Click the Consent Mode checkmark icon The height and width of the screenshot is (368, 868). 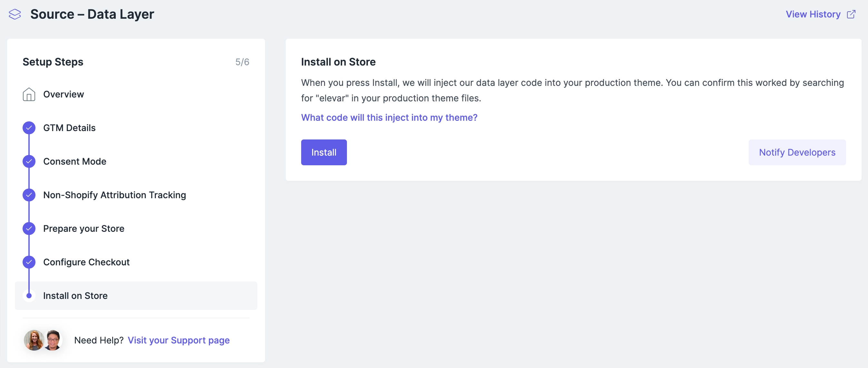pos(29,161)
